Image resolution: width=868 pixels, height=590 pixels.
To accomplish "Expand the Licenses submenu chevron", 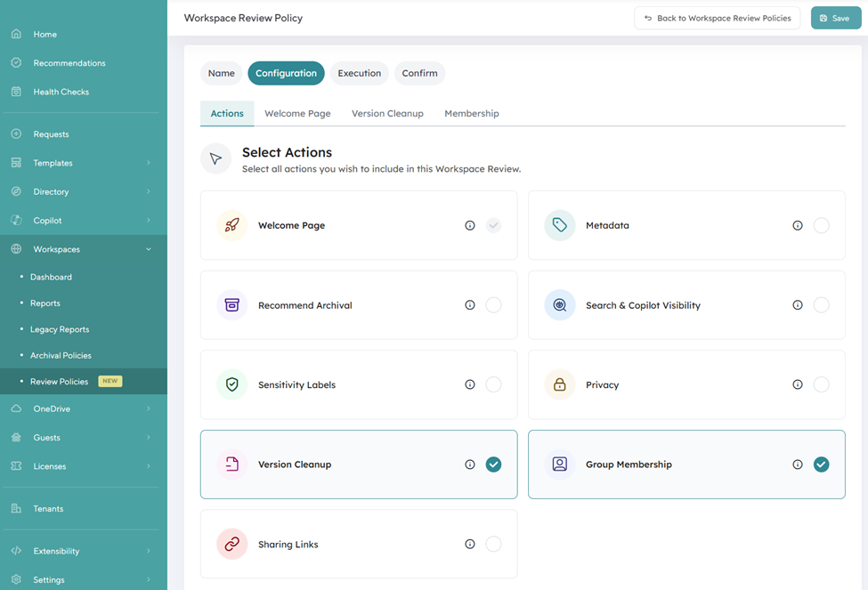I will pyautogui.click(x=149, y=466).
